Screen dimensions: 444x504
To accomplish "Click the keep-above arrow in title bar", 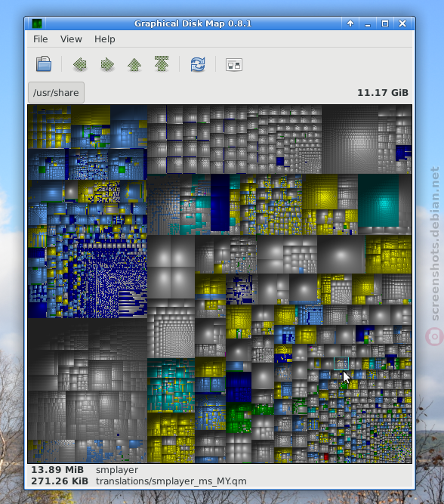I will [350, 23].
